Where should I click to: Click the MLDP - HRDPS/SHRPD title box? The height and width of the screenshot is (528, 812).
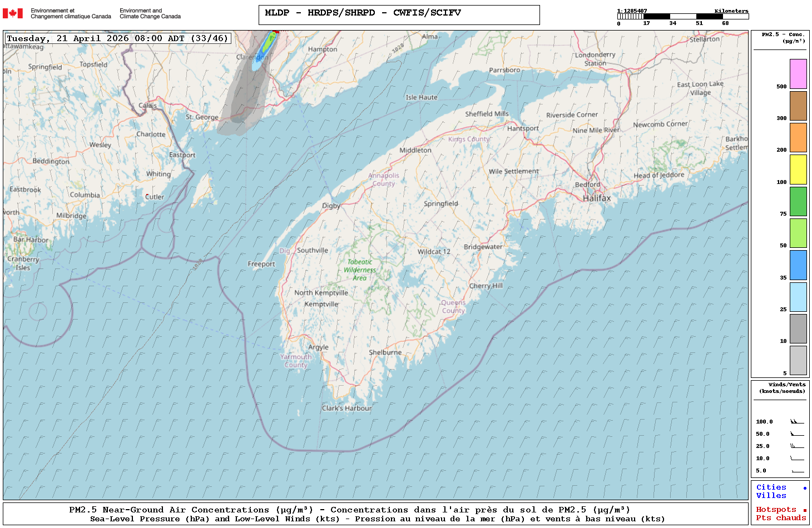click(399, 14)
